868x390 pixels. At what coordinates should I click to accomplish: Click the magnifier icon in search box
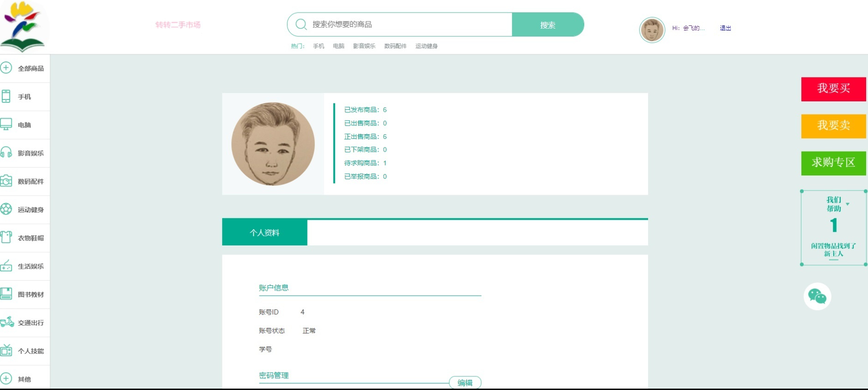pos(301,24)
